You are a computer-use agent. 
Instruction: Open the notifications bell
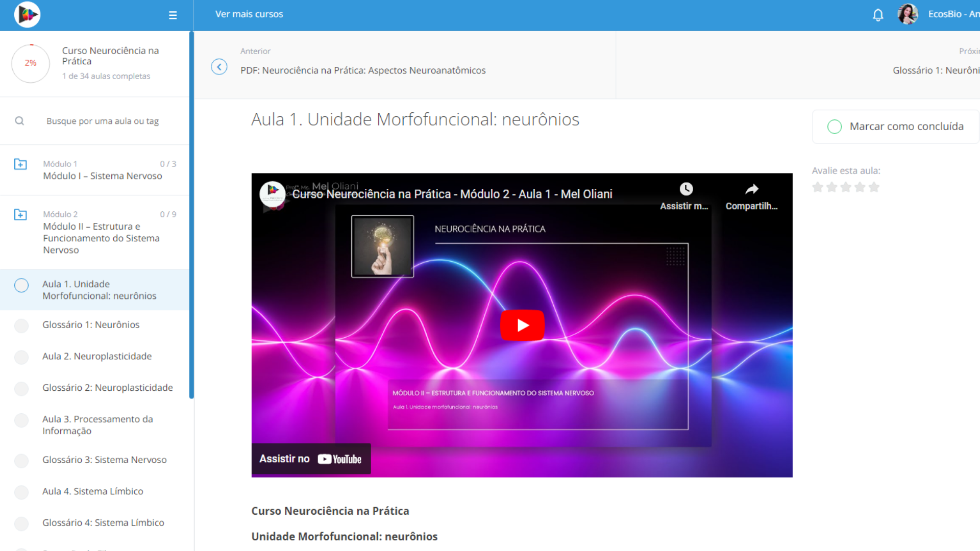coord(878,15)
